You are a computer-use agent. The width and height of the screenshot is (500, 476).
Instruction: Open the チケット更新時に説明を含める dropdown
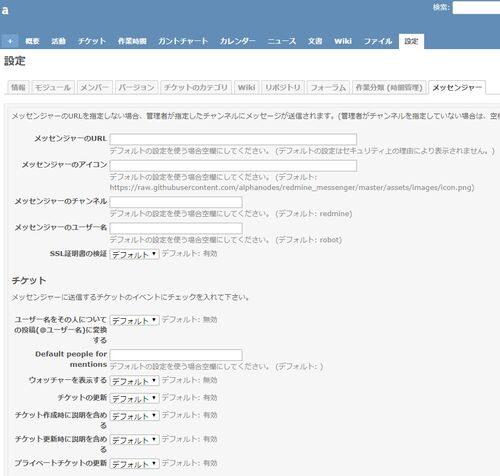pyautogui.click(x=134, y=440)
